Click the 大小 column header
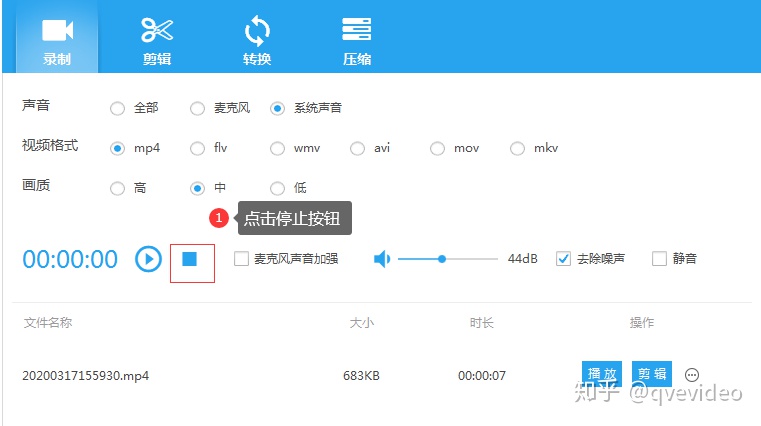Image resolution: width=761 pixels, height=426 pixels. [x=362, y=323]
